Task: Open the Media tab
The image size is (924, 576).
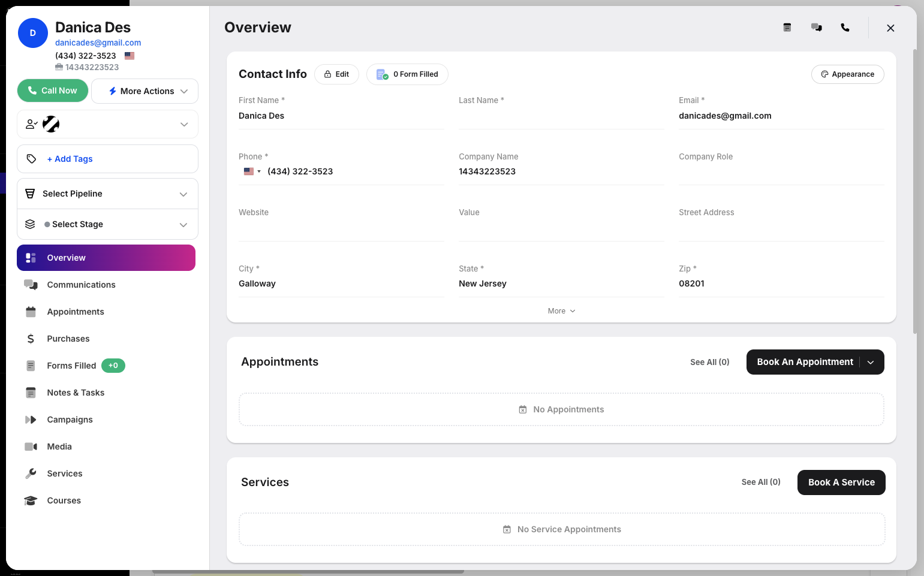Action: 106,447
